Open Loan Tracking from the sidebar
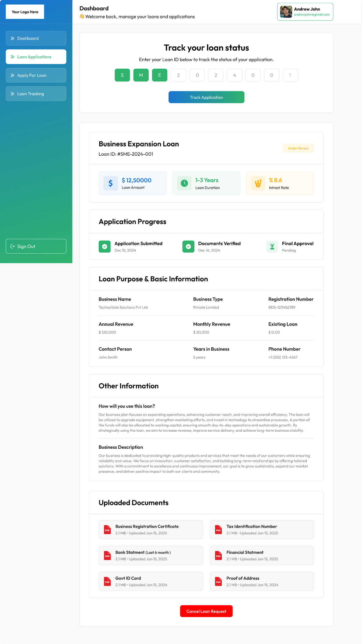Viewport: 362px width, 644px height. [x=36, y=94]
